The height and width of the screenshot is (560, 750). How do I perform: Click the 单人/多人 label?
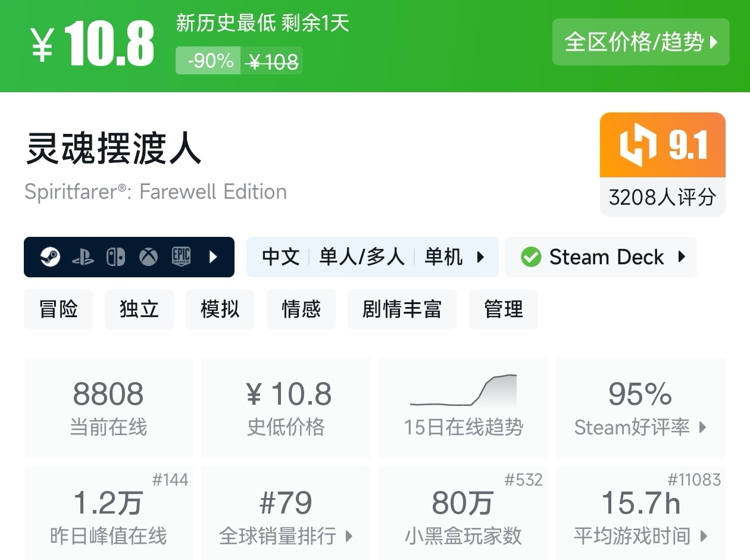coord(362,257)
